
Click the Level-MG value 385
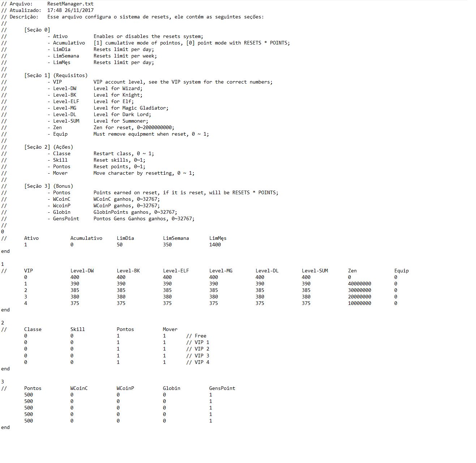click(x=214, y=290)
